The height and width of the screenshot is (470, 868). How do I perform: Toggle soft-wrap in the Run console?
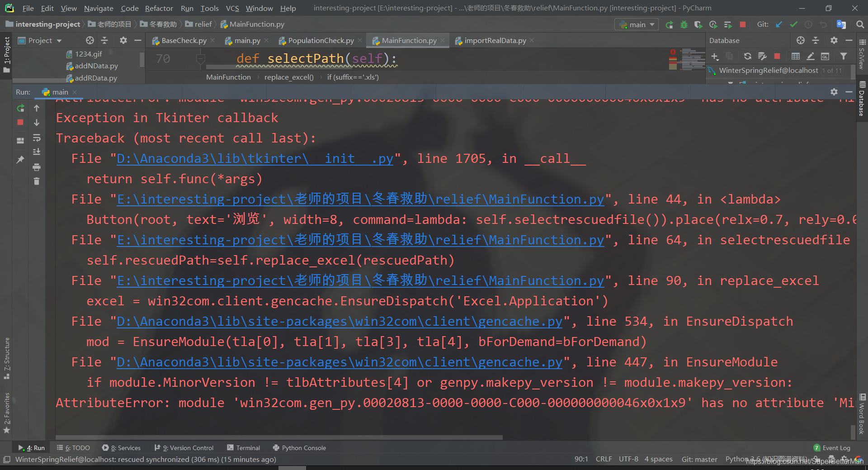(37, 138)
